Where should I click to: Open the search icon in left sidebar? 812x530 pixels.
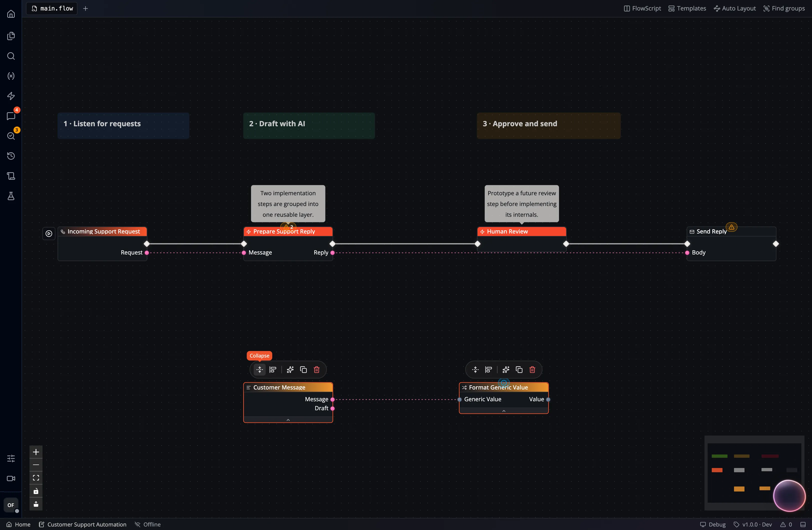[11, 56]
